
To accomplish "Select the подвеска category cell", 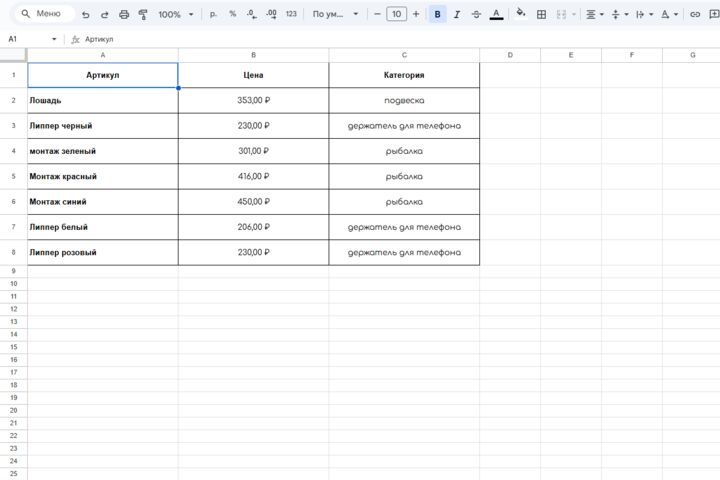I will pos(404,101).
